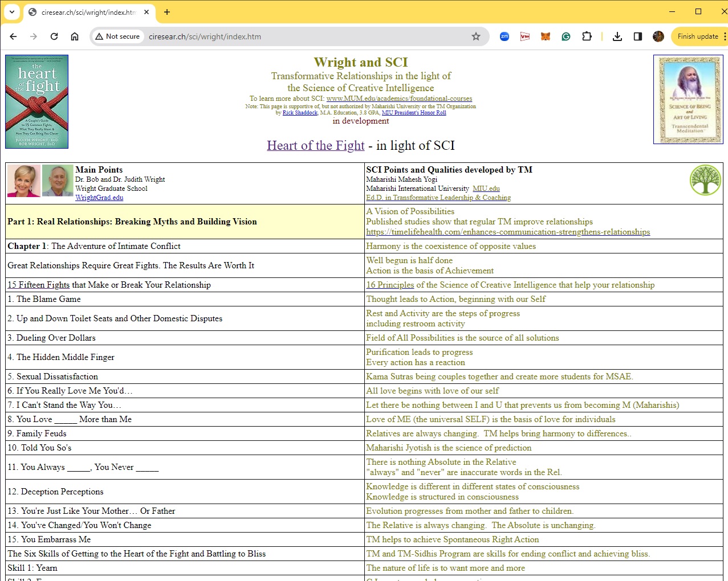Open the Heart of the Fight heading link
The height and width of the screenshot is (581, 728).
(x=316, y=145)
